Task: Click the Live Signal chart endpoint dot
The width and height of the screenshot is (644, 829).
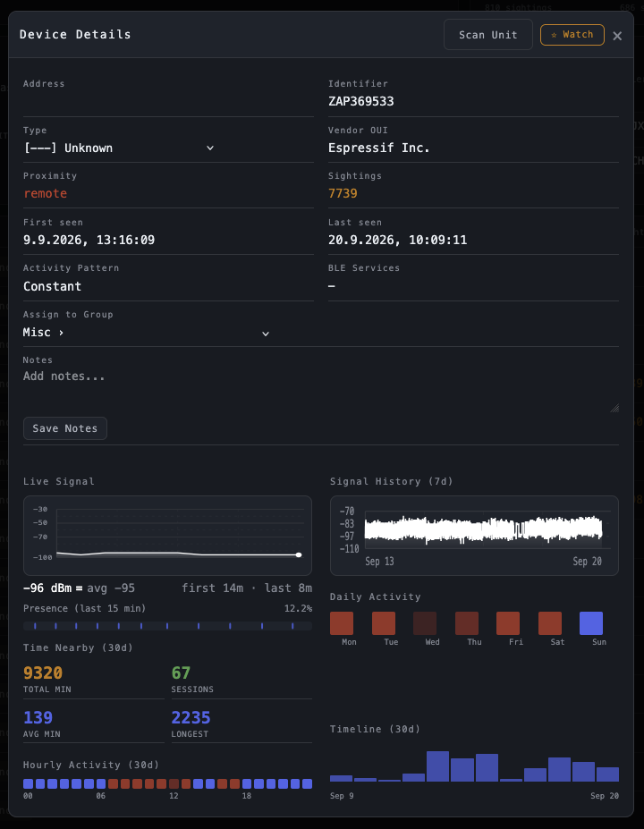Action: tap(299, 554)
